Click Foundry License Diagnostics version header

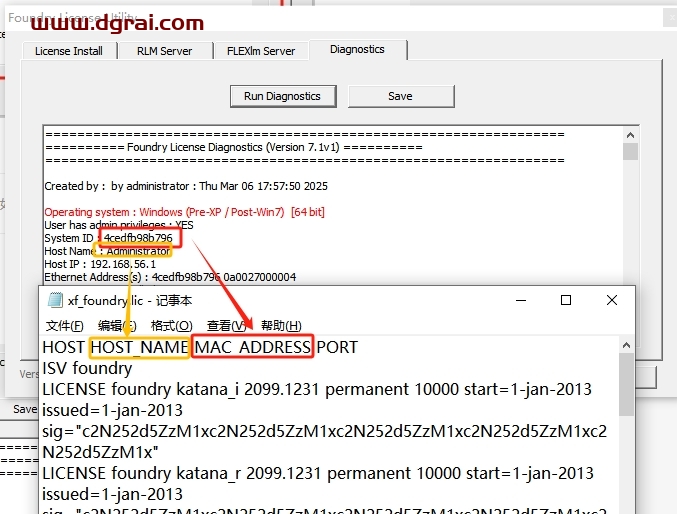point(234,147)
